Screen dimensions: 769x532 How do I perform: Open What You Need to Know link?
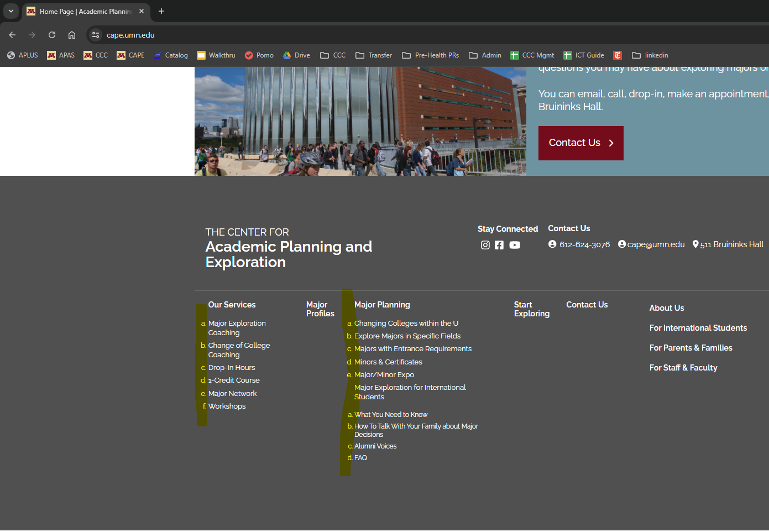[x=391, y=414]
